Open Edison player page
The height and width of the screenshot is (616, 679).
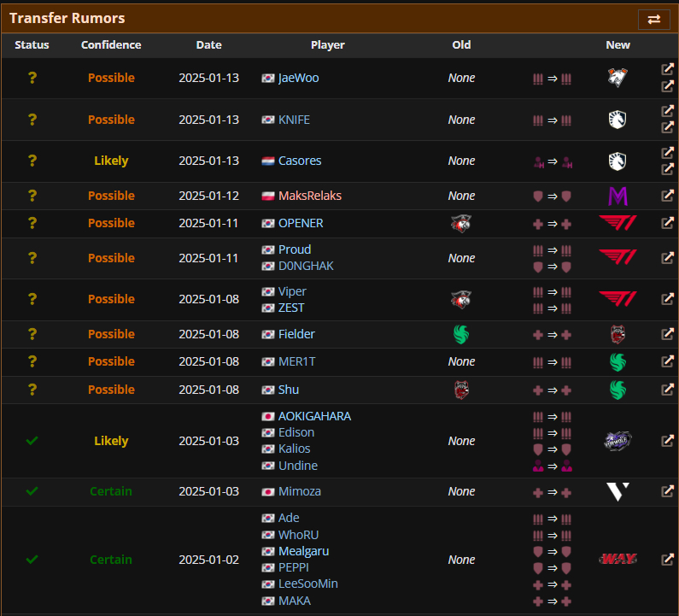(x=296, y=432)
